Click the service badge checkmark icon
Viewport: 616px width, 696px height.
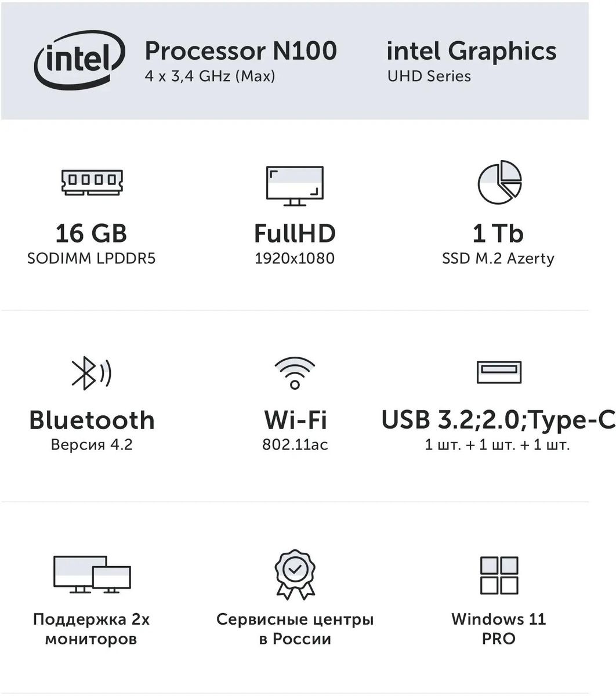[x=295, y=574]
